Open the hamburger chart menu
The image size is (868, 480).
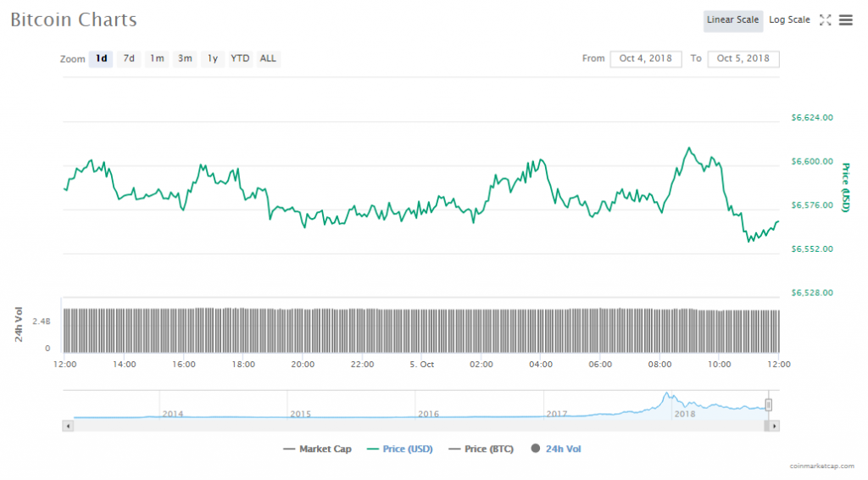click(845, 20)
